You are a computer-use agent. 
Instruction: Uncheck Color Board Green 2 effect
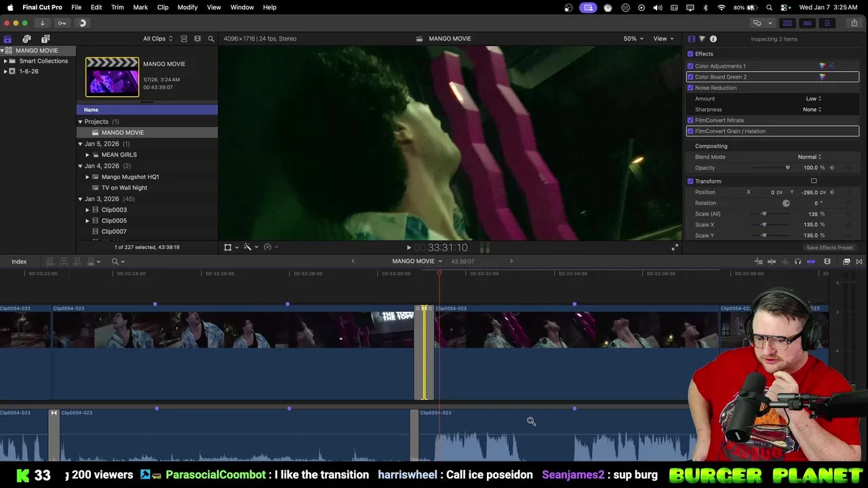coord(690,77)
